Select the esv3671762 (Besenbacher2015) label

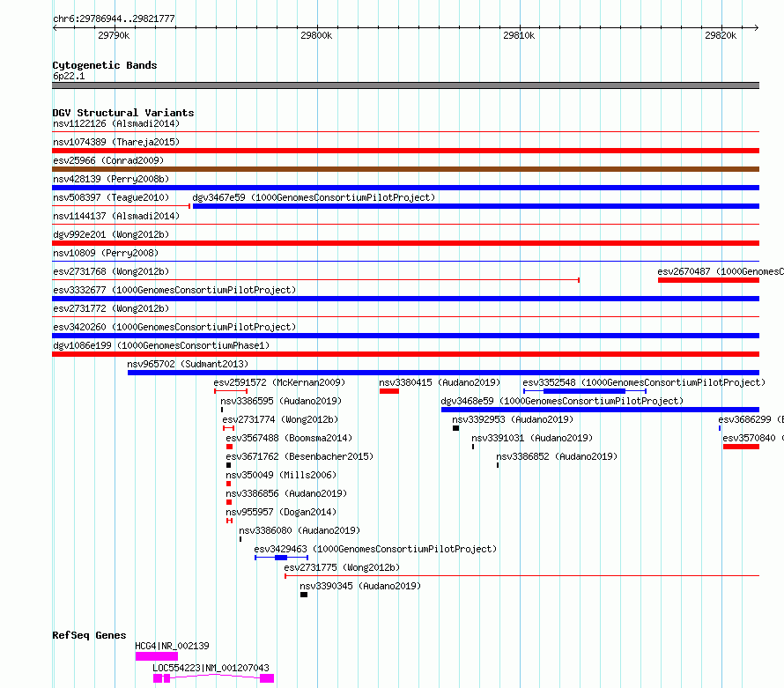[300, 456]
